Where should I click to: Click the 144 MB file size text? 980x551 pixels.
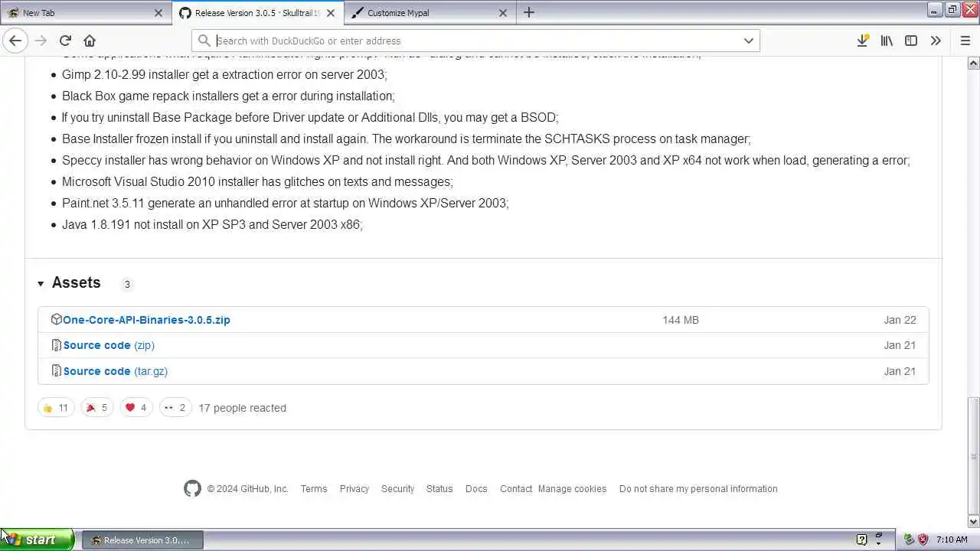(x=681, y=320)
